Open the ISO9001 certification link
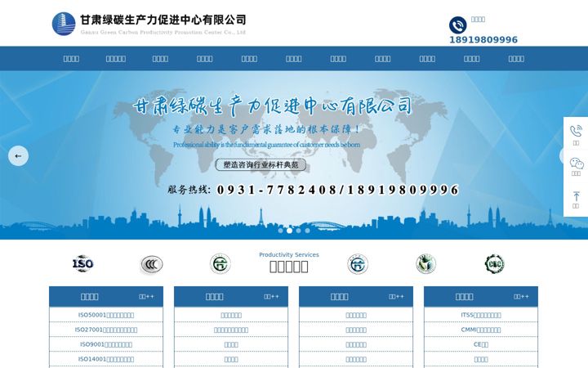Image resolution: width=588 pixels, height=368 pixels. pyautogui.click(x=106, y=344)
